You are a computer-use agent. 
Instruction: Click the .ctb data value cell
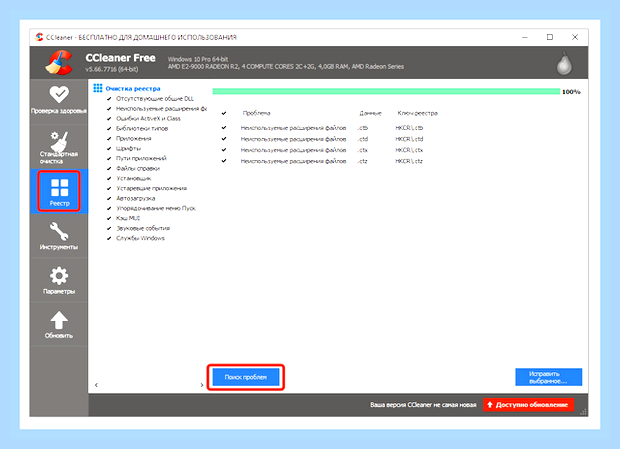pos(363,128)
